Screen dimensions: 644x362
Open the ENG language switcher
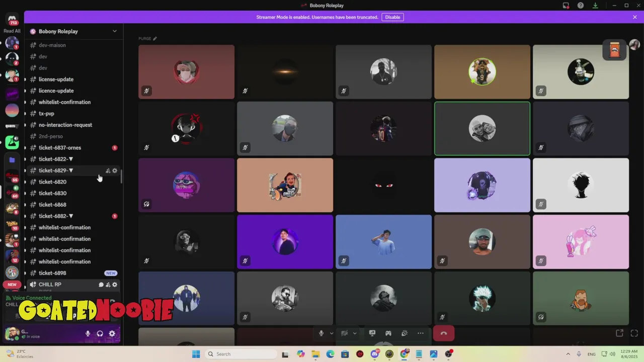tap(592, 354)
